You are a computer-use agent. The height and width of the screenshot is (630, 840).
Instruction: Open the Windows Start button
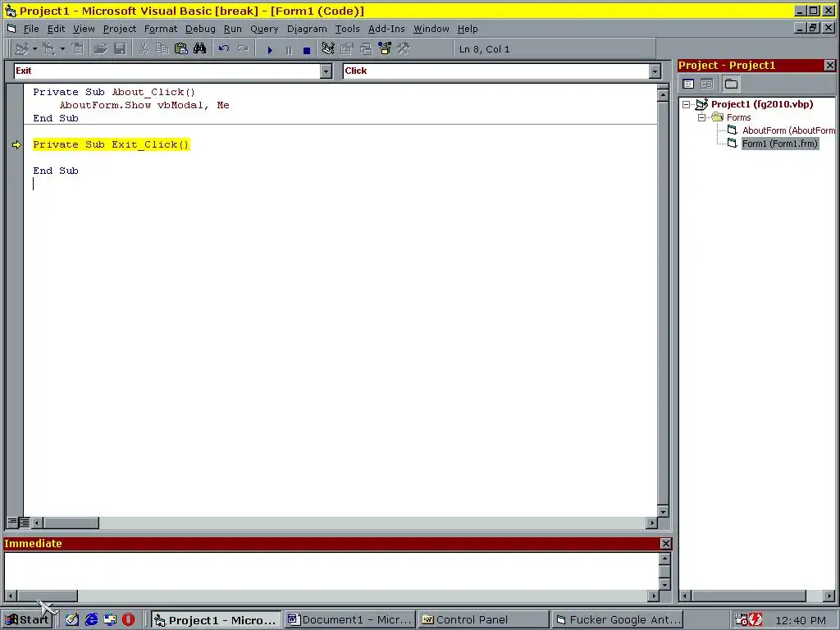coord(27,620)
